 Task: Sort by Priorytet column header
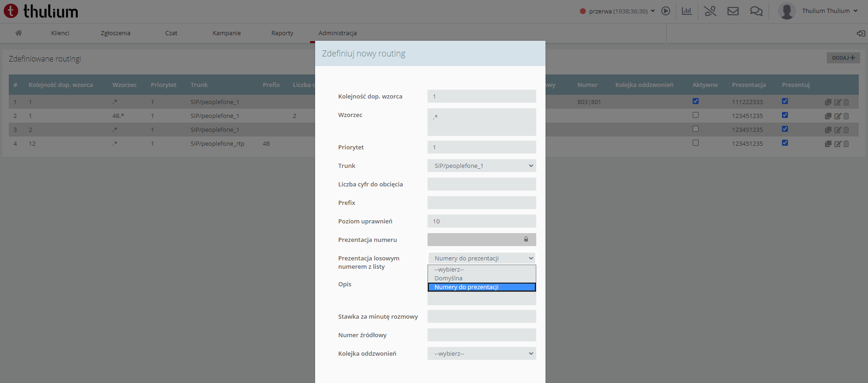pos(164,85)
